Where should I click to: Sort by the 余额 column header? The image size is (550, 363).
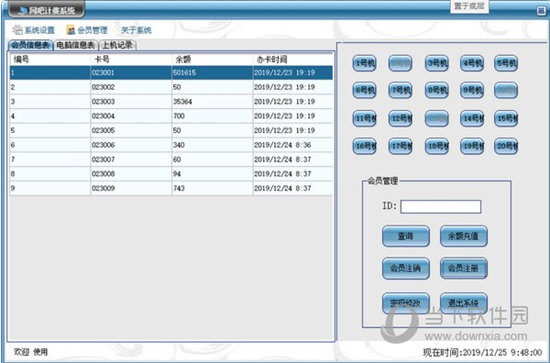[x=212, y=60]
